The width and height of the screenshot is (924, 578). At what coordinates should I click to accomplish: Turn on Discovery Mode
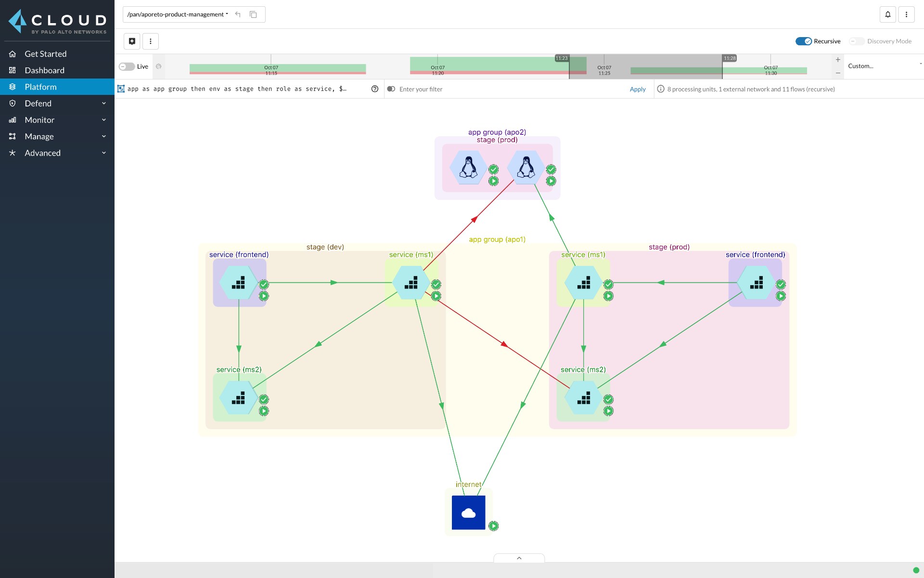[857, 41]
